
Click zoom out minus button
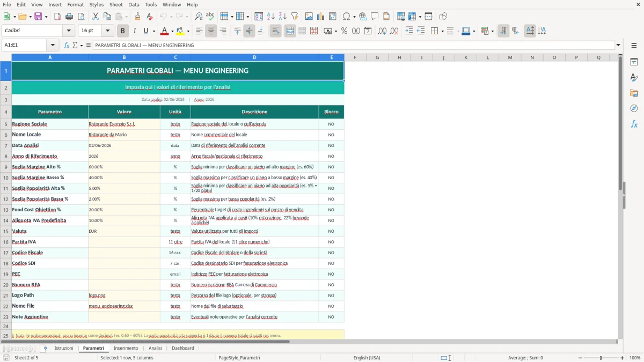coord(580,358)
